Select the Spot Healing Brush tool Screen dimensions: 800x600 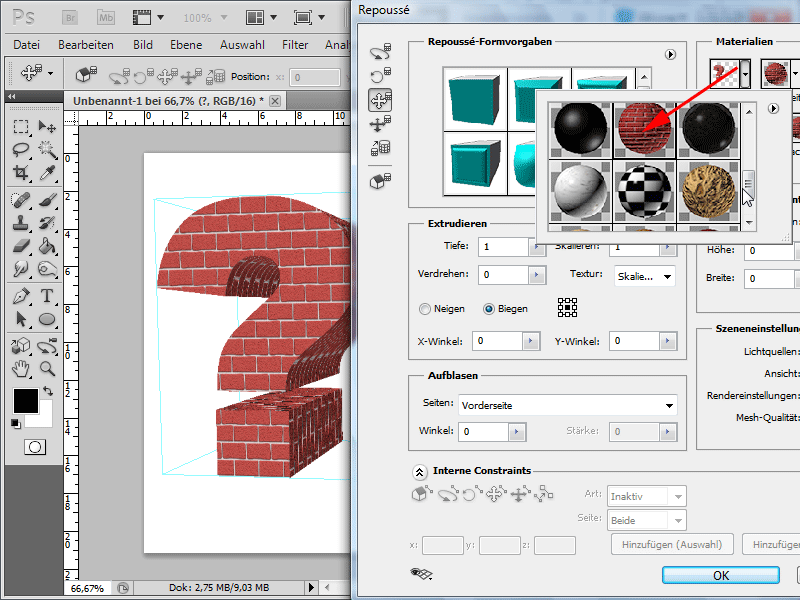click(20, 200)
